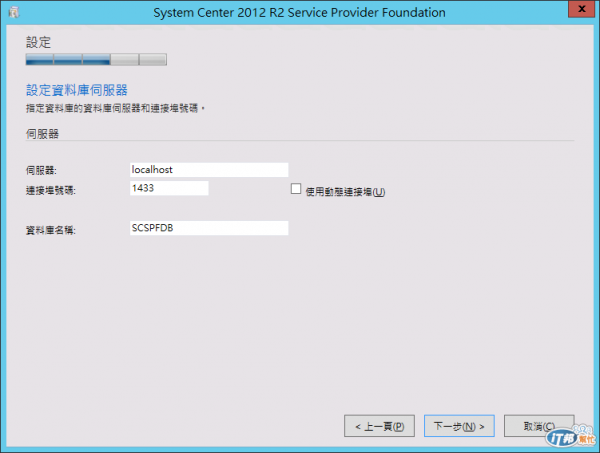Click the window title System Center 2012 R2 text
The image size is (600, 453).
(x=299, y=12)
